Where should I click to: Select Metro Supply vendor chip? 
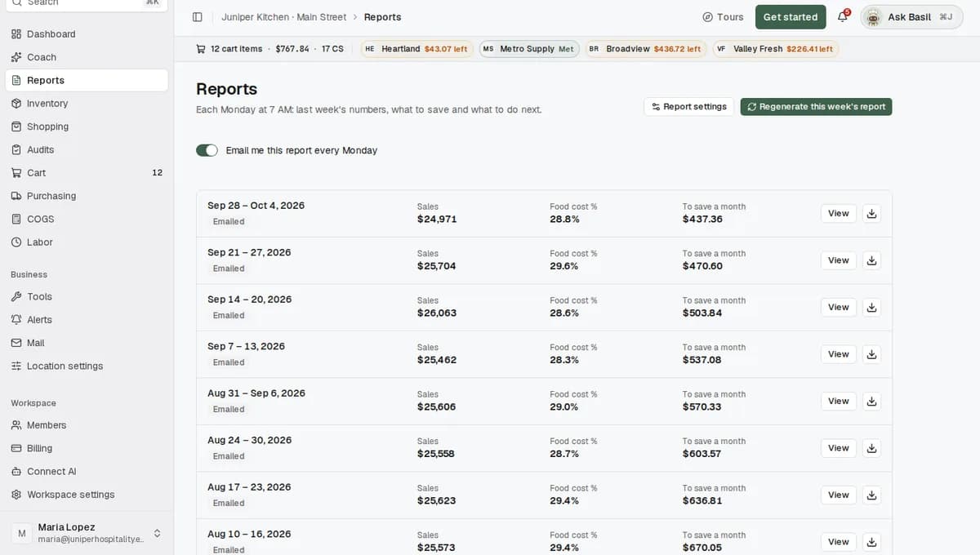[x=529, y=49]
